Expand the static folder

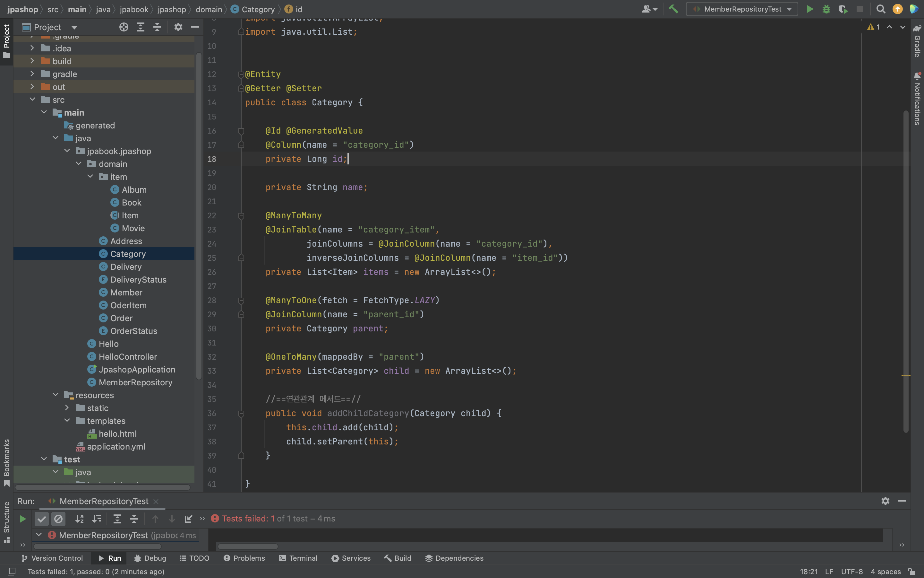pyautogui.click(x=67, y=408)
